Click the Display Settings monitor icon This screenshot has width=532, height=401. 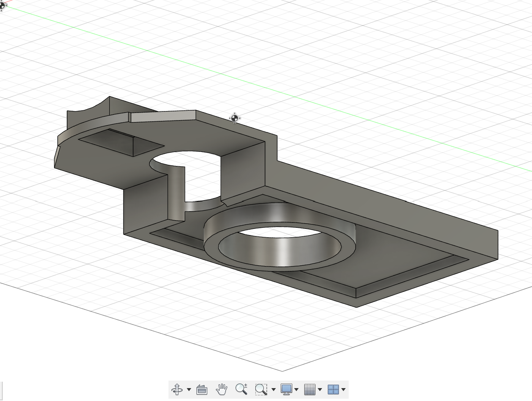286,389
